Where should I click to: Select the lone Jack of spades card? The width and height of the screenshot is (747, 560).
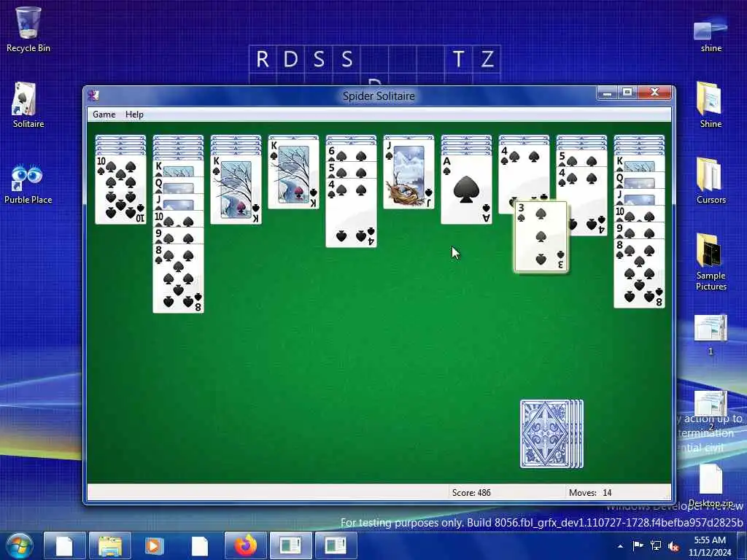point(409,174)
